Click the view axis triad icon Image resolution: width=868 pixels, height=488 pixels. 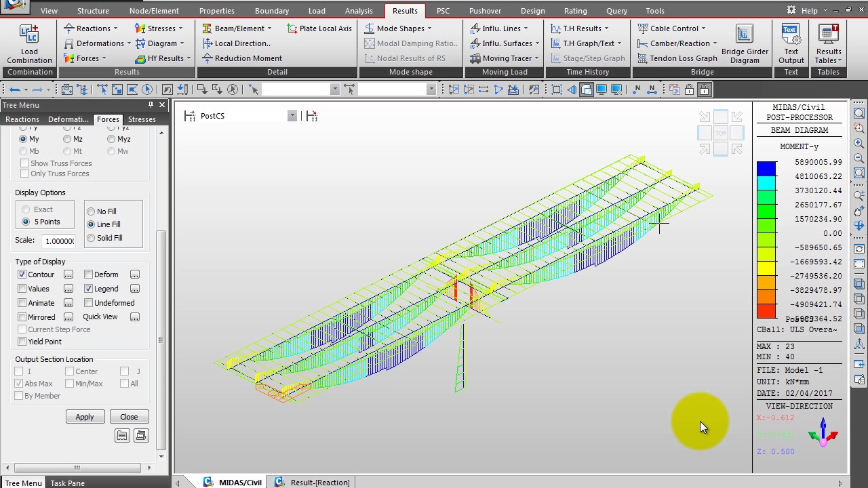(823, 433)
